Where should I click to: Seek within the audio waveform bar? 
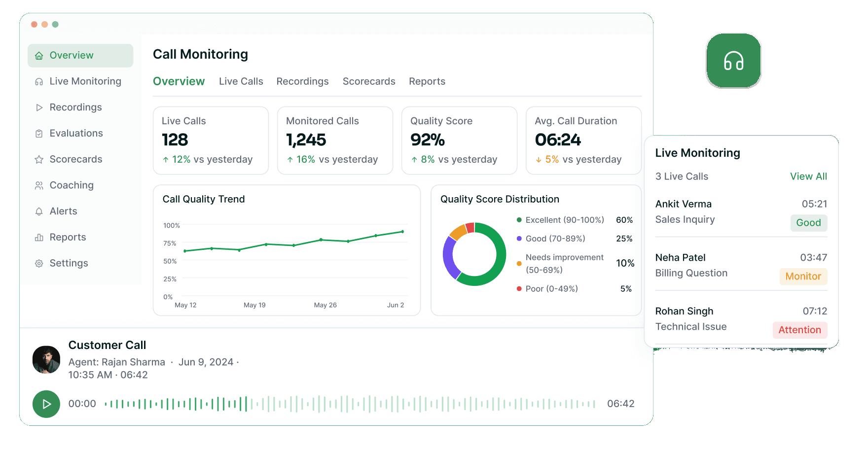pos(350,404)
